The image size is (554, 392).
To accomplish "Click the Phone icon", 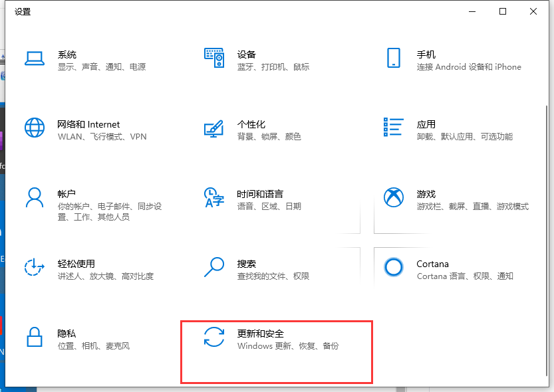I will tap(393, 58).
